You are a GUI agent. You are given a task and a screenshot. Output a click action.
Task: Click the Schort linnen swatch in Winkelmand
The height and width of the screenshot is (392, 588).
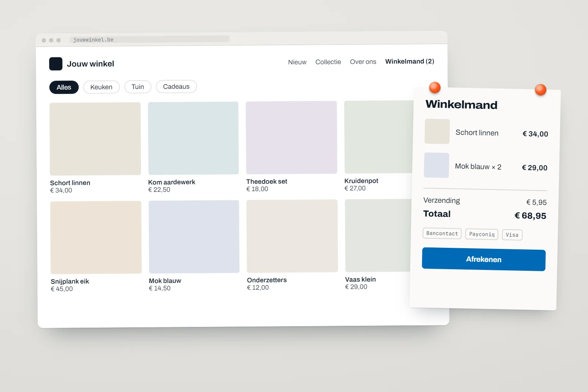click(x=437, y=131)
